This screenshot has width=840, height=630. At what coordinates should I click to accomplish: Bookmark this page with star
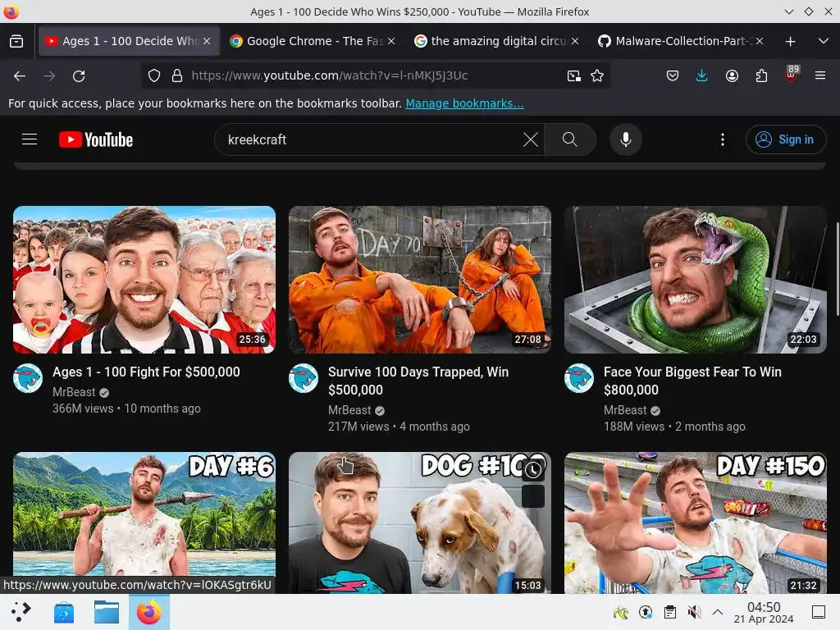597,76
